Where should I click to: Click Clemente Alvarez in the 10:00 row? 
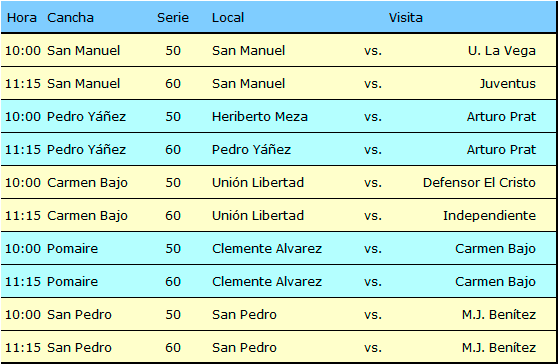pyautogui.click(x=267, y=248)
